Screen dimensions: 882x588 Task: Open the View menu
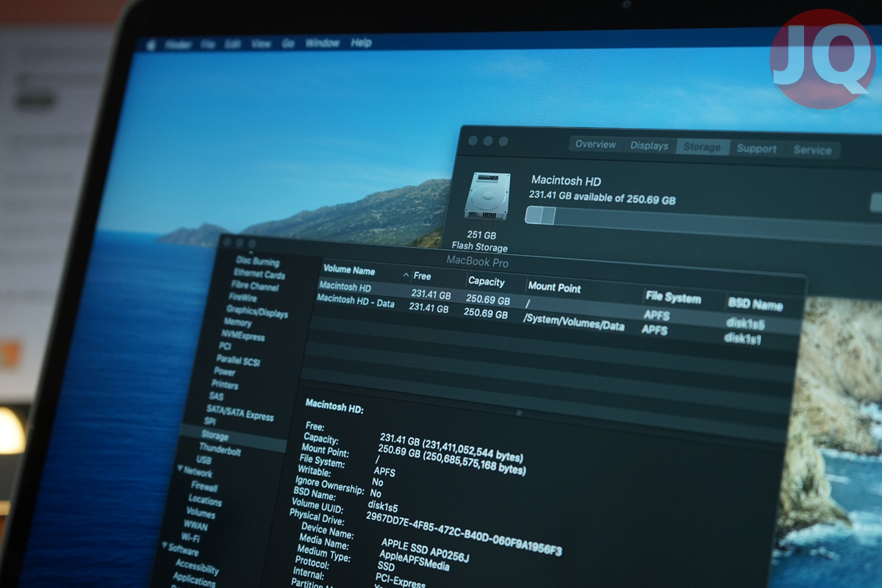click(x=261, y=44)
